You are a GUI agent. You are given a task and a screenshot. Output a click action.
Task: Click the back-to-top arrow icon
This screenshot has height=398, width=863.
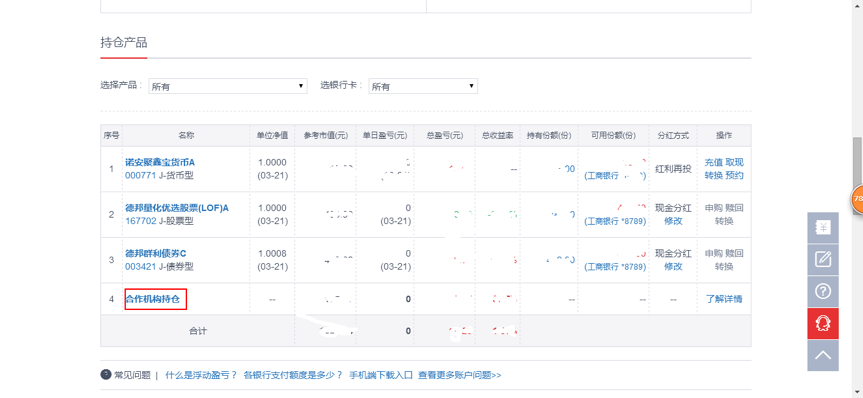(x=823, y=355)
